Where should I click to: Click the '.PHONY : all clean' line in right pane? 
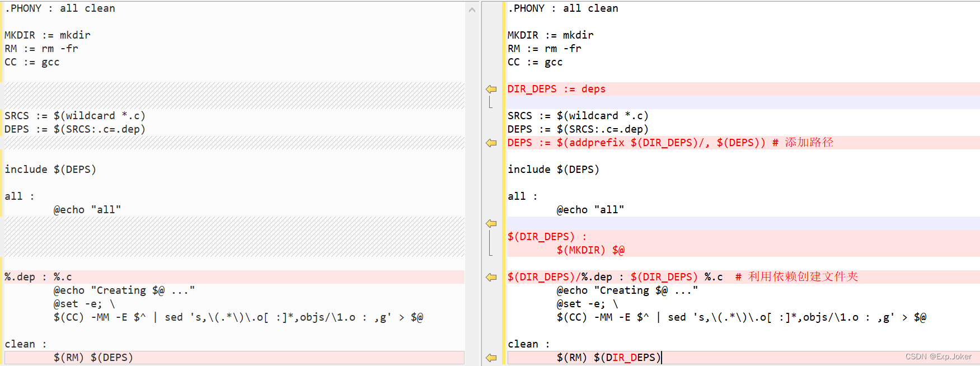(562, 8)
